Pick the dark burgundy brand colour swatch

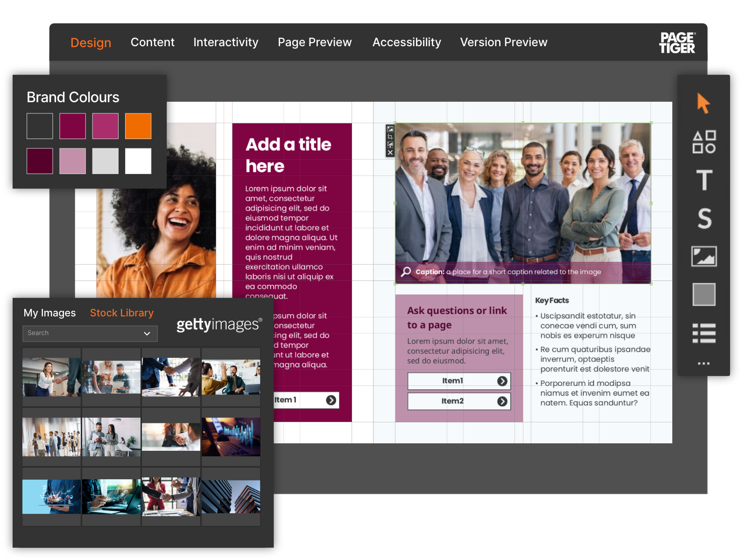click(40, 161)
